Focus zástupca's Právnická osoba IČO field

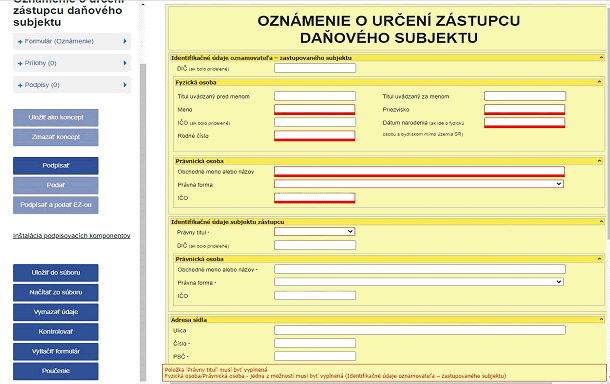click(x=315, y=295)
